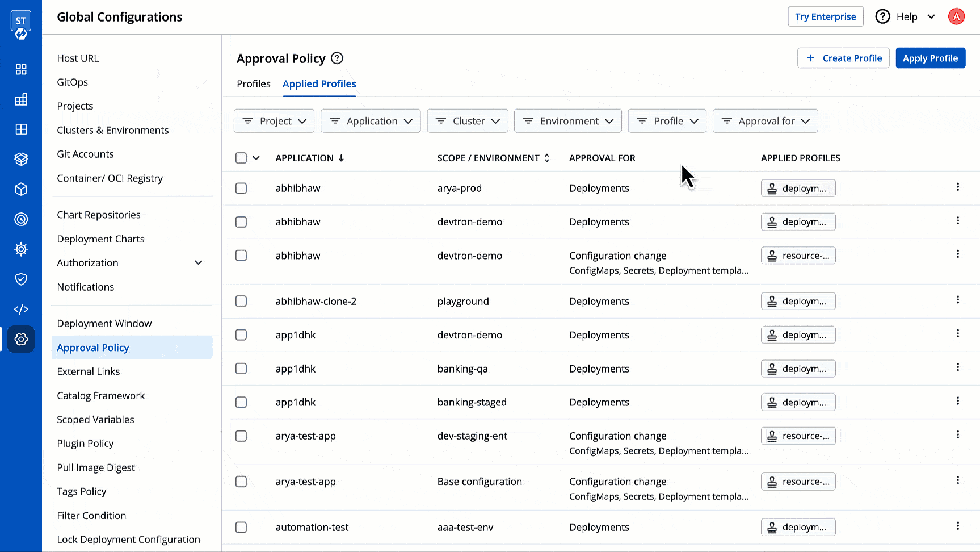
Task: Click the code editor icon in left sidebar
Action: click(x=21, y=309)
